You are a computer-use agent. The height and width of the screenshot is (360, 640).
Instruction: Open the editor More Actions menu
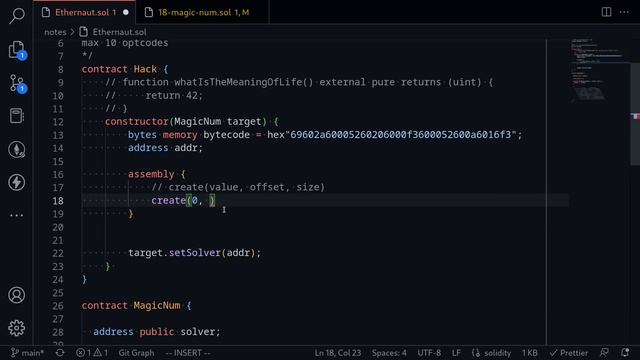click(624, 12)
